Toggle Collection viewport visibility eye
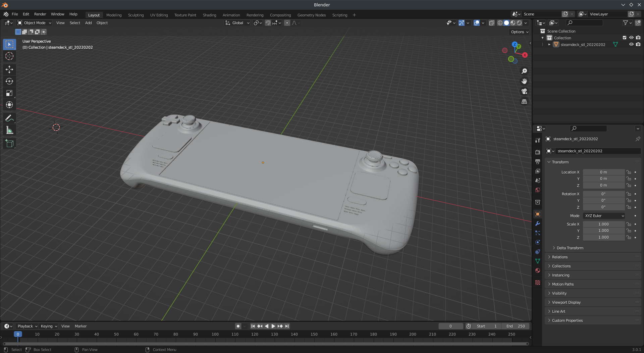Screen dimensions: 644x353 tap(631, 38)
